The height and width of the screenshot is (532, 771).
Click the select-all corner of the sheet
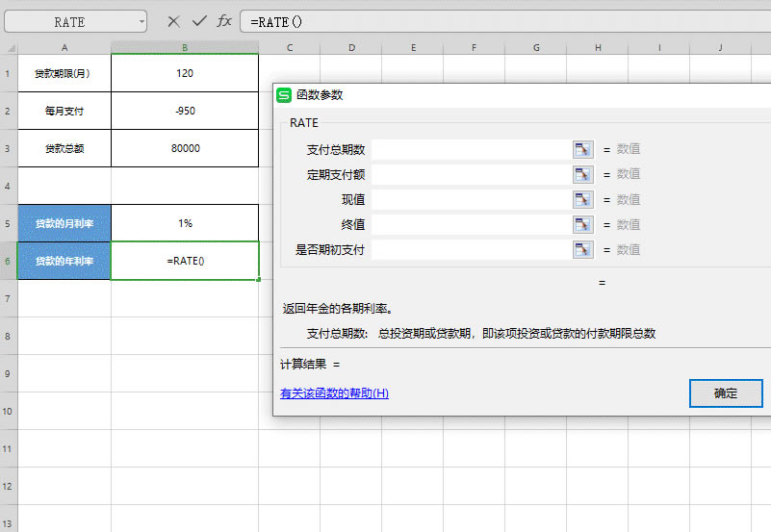[x=9, y=47]
